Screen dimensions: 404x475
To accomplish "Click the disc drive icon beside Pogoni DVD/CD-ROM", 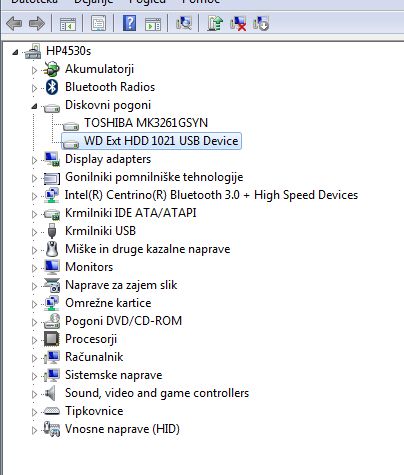I will click(52, 321).
